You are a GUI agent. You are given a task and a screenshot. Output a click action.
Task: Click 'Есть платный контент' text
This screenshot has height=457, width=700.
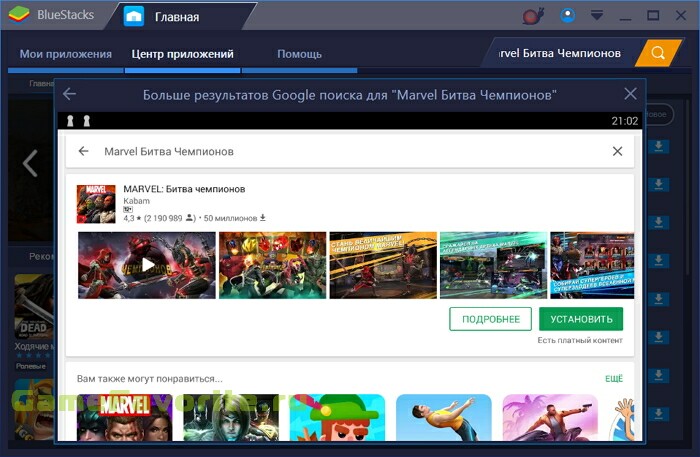[580, 340]
